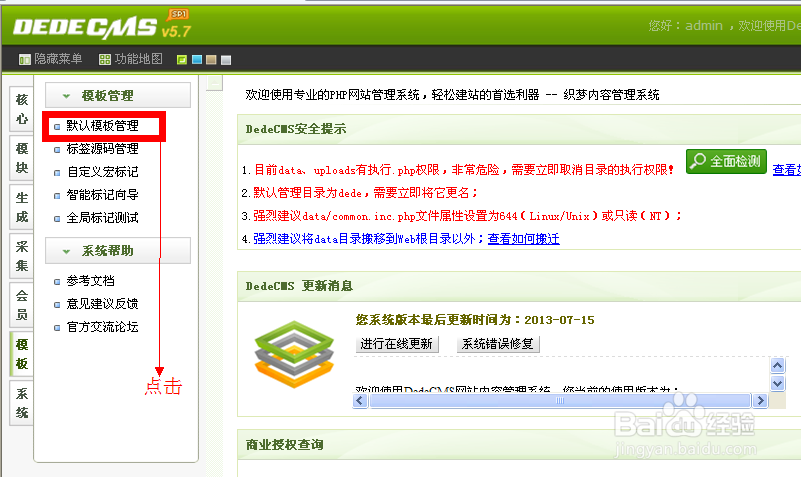Click the warning about default dede directory
Viewport: 801px width, 477px height.
click(366, 193)
